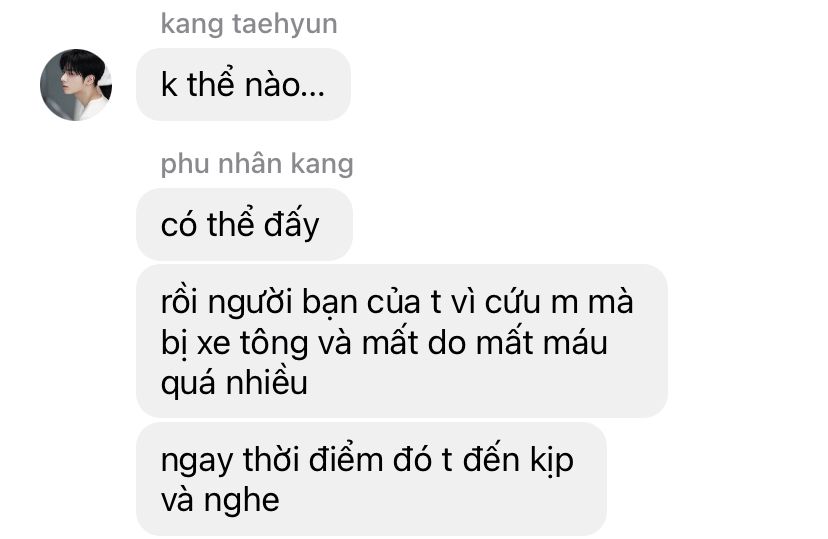This screenshot has width=828, height=539.
Task: Click the word 'taehyun' in sender label
Action: pyautogui.click(x=285, y=24)
